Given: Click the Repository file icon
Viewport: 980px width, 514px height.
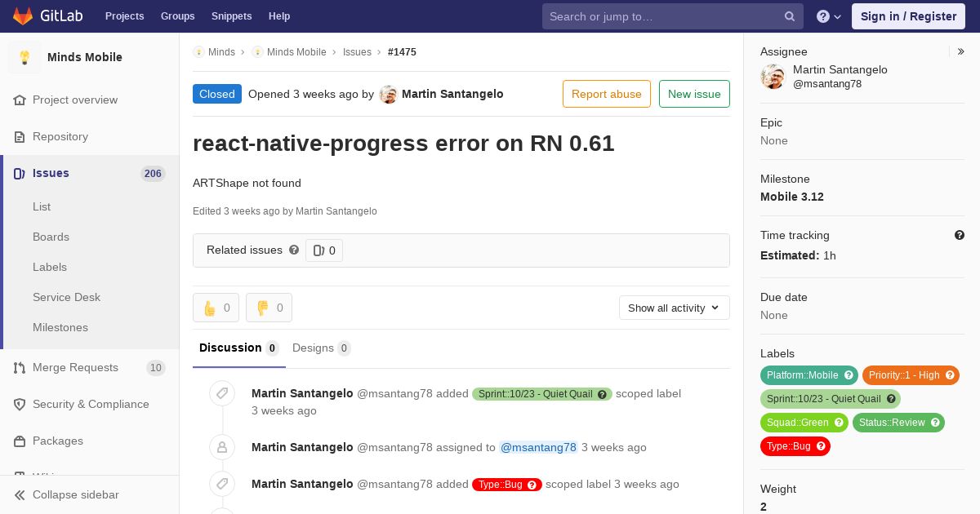Looking at the screenshot, I should coord(20,136).
